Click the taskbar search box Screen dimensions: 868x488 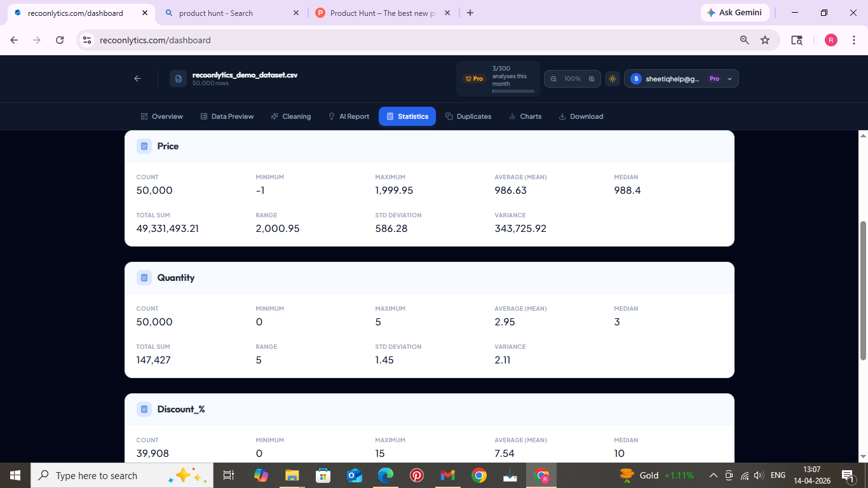[122, 475]
